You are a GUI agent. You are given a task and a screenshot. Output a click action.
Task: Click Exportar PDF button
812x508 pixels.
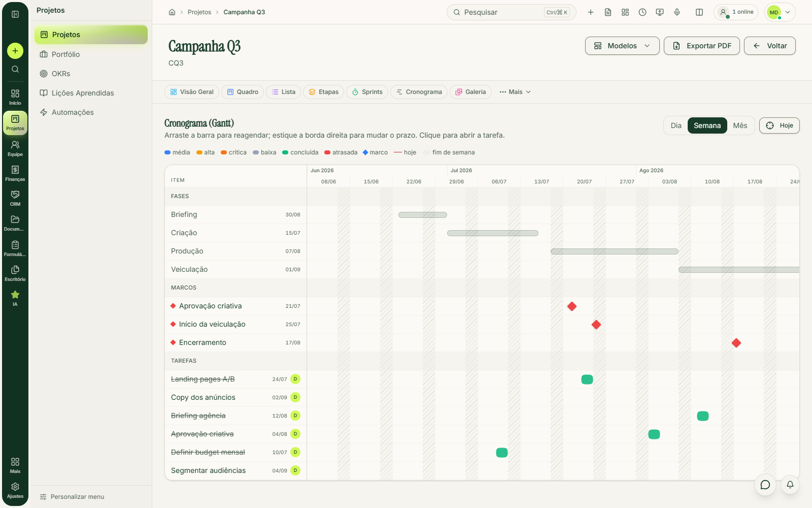click(x=702, y=46)
